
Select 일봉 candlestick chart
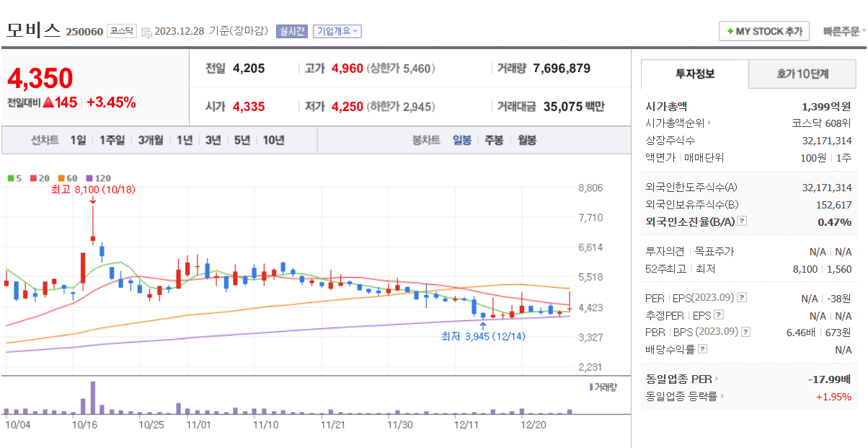pyautogui.click(x=462, y=140)
